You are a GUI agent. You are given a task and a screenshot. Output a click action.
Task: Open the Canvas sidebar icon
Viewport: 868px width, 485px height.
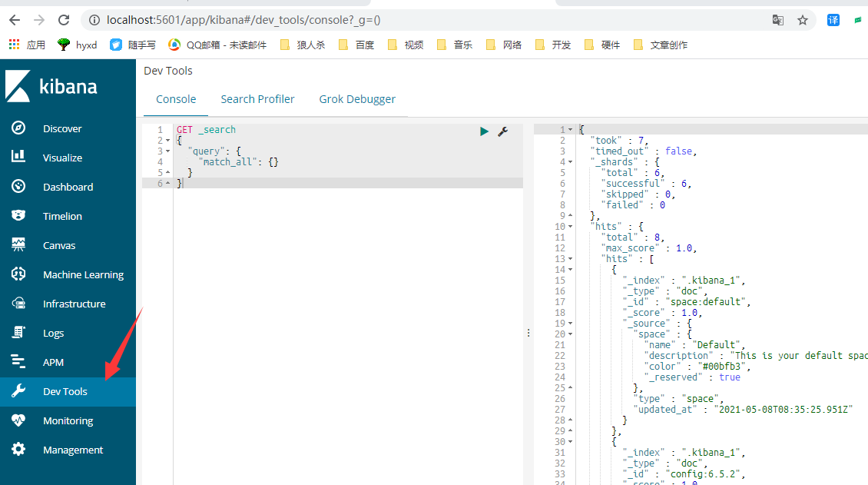19,245
